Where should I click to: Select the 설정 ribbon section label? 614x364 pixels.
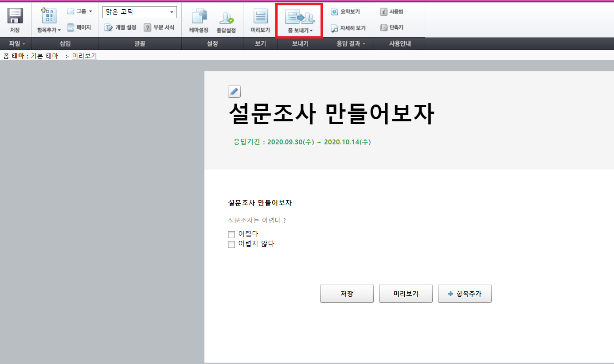(x=212, y=43)
